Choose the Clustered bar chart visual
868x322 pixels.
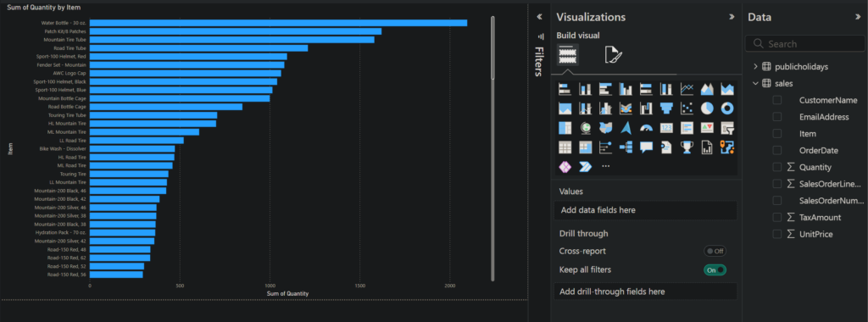coord(605,89)
